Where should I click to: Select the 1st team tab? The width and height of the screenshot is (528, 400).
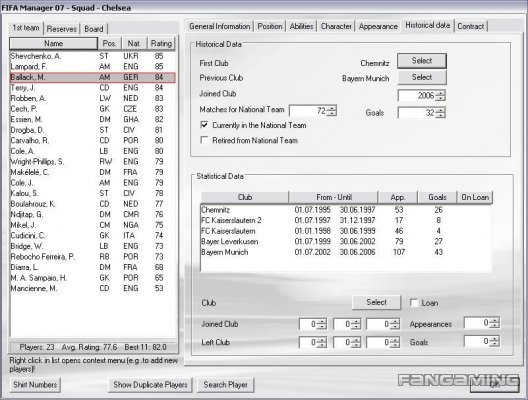(26, 28)
